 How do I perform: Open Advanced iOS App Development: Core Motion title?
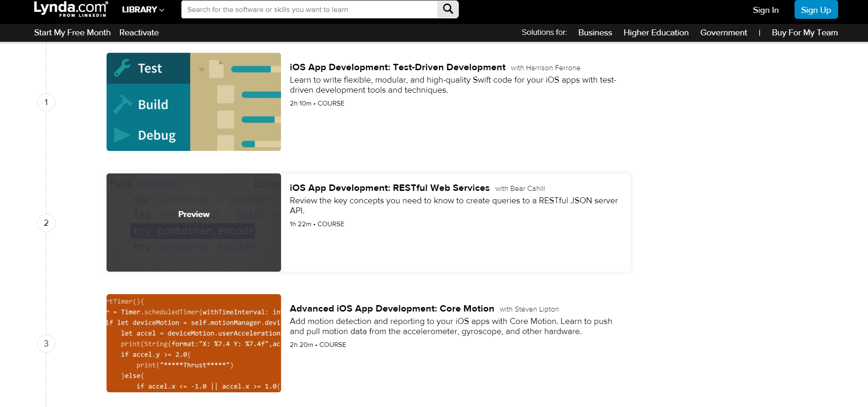click(392, 308)
